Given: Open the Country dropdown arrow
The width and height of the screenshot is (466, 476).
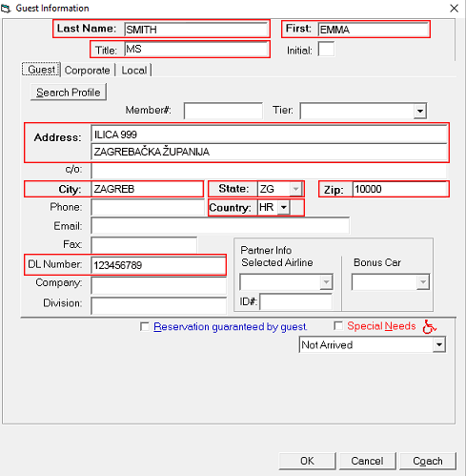Looking at the screenshot, I should (x=283, y=208).
